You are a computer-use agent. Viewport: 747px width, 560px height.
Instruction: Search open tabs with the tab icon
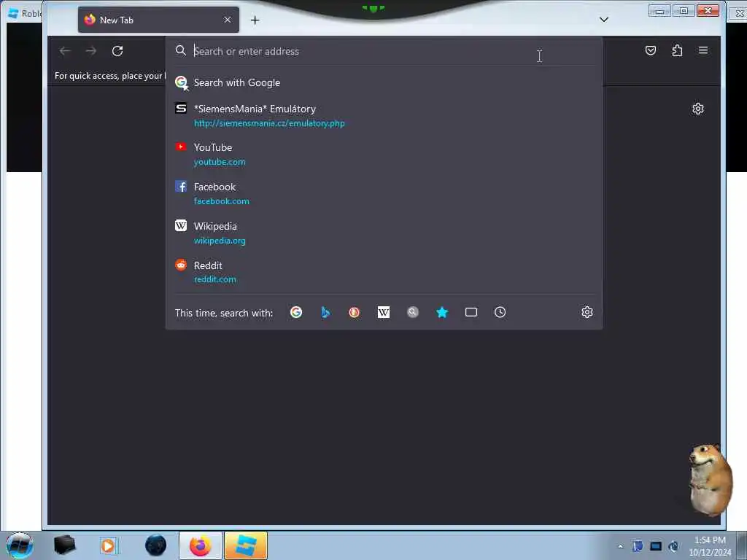[471, 312]
